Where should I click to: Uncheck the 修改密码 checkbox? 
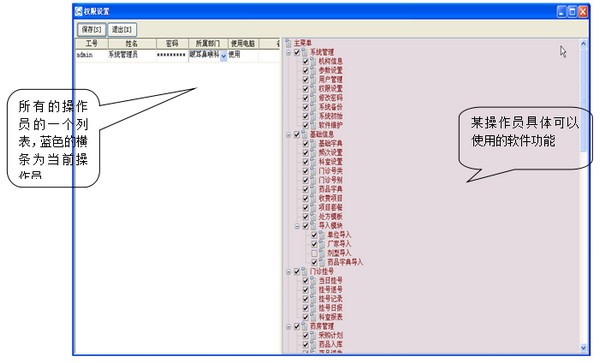click(x=305, y=98)
